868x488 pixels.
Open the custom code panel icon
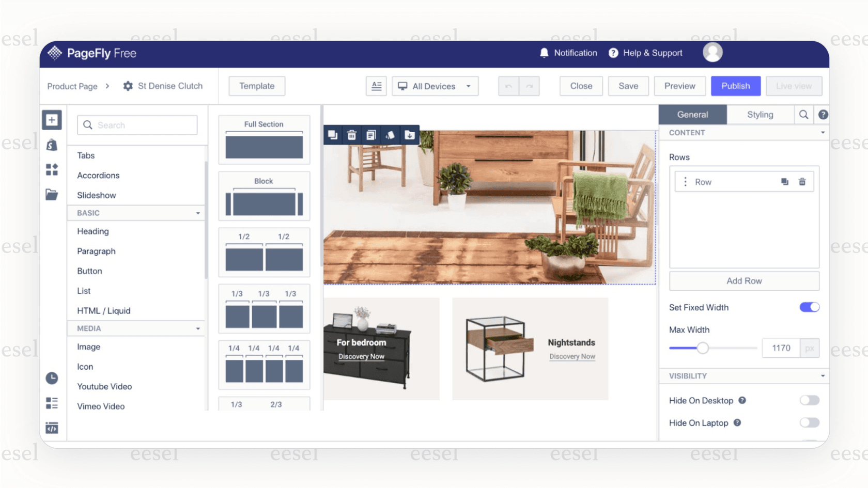point(52,428)
